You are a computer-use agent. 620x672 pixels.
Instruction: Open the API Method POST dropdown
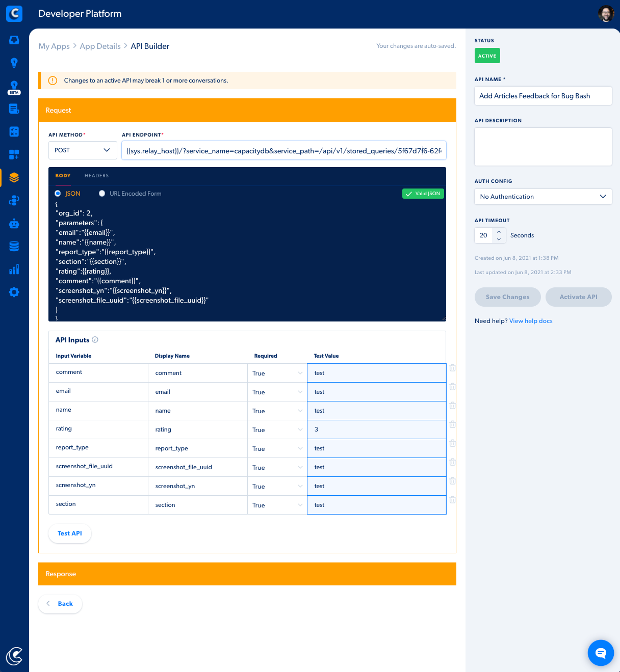[x=83, y=150]
